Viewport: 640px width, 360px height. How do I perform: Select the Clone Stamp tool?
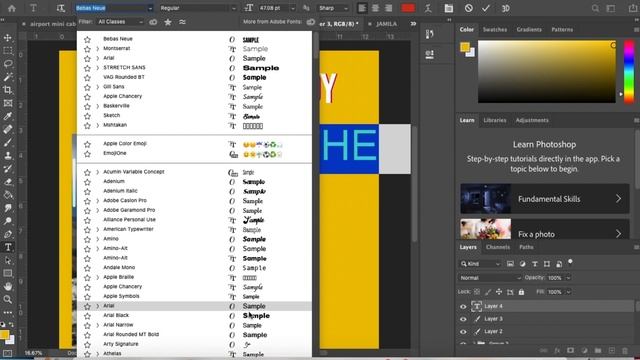[x=8, y=156]
